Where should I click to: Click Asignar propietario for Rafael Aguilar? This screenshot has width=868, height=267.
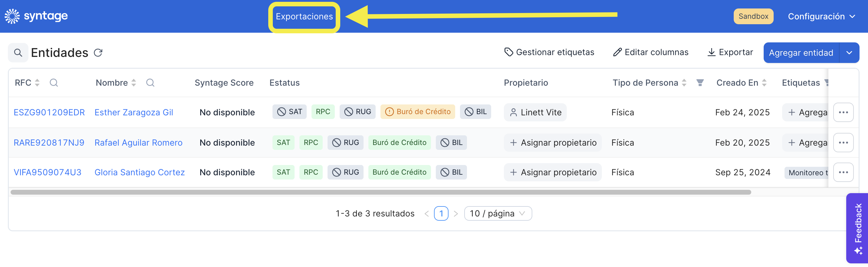tap(553, 143)
